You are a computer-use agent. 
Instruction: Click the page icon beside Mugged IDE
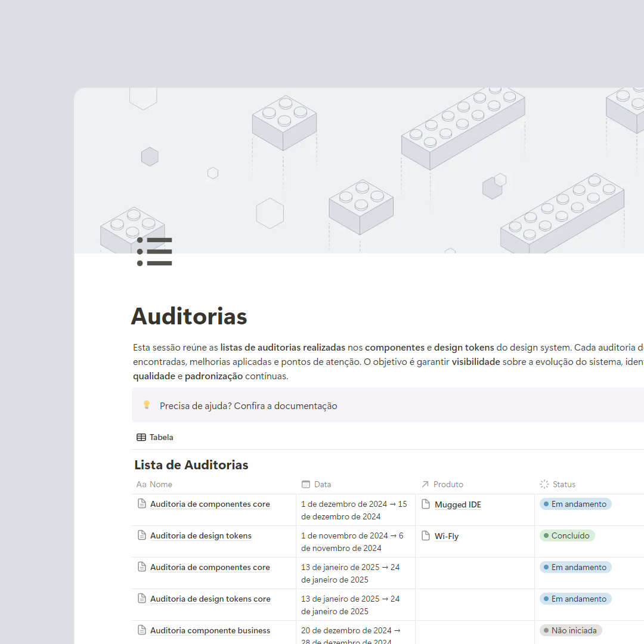[x=426, y=504]
